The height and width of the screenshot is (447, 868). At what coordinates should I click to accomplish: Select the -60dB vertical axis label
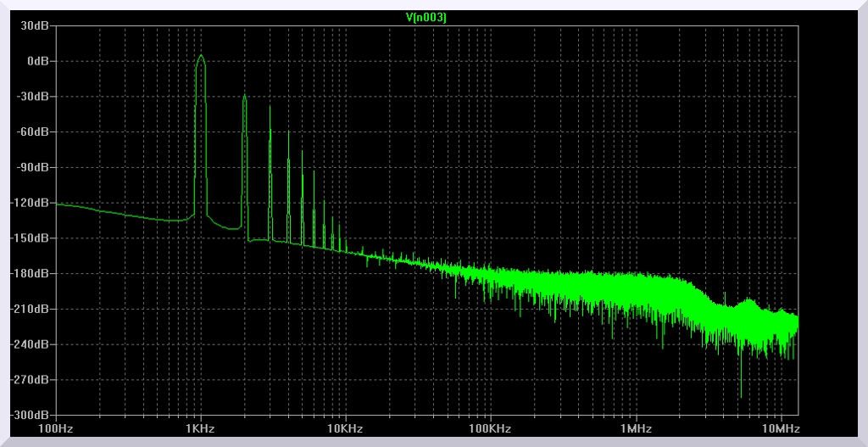(x=35, y=132)
